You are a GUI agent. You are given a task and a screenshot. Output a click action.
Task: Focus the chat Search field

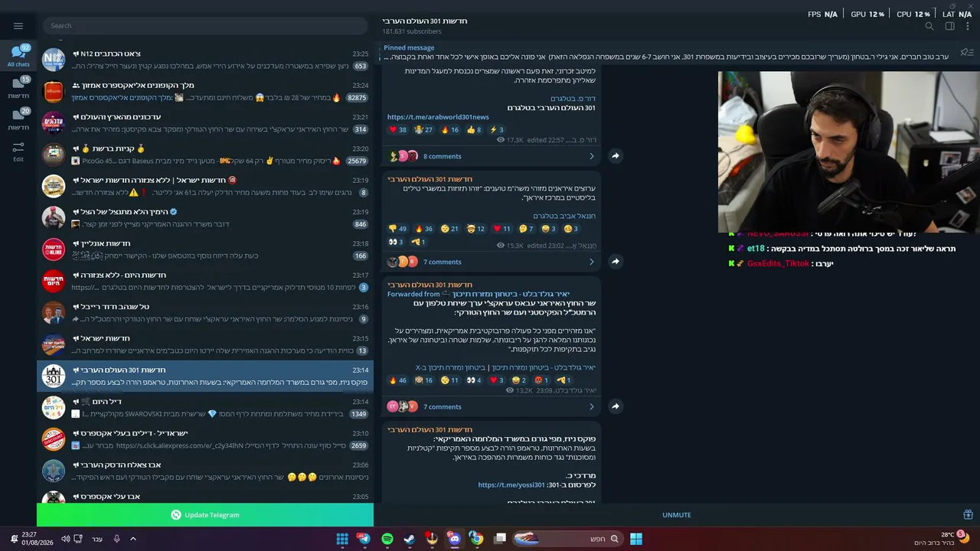tap(205, 26)
